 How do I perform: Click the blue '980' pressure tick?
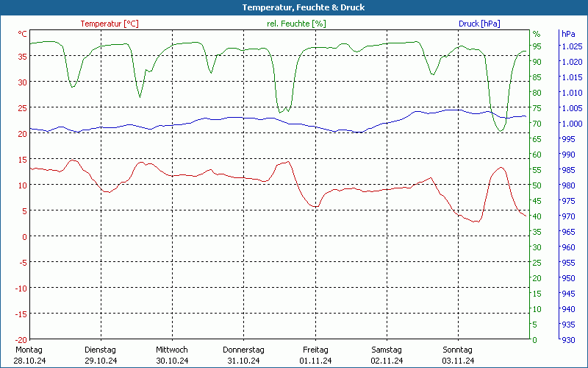click(568, 185)
